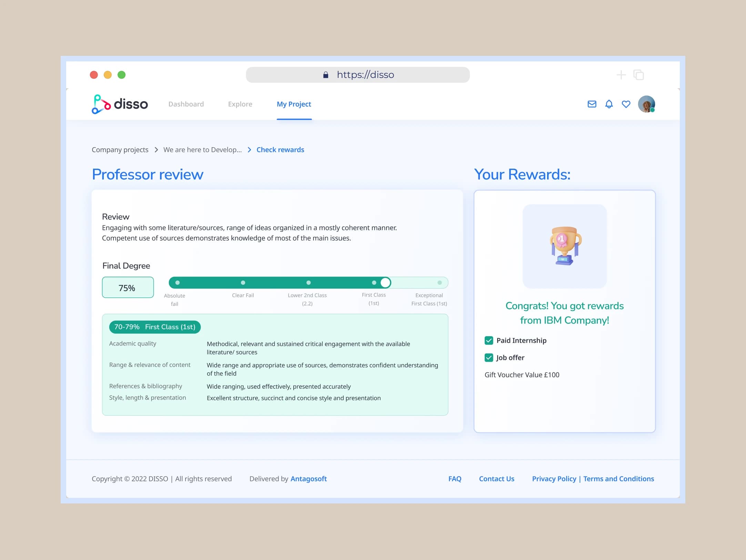Click the Academic quality row label
This screenshot has width=746, height=560.
(x=133, y=343)
